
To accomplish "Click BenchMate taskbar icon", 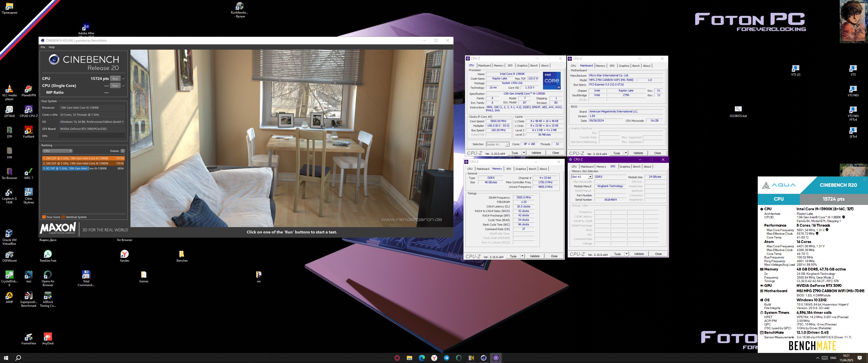I will point(471,358).
